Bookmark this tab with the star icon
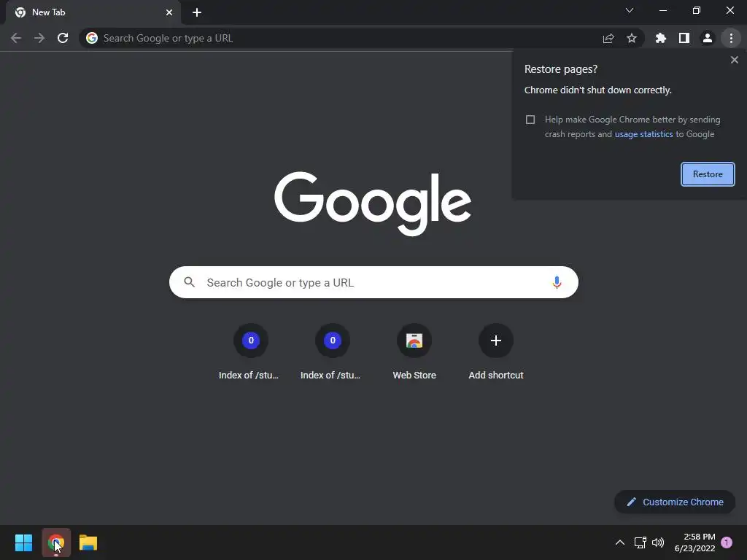The height and width of the screenshot is (560, 747). coord(632,38)
